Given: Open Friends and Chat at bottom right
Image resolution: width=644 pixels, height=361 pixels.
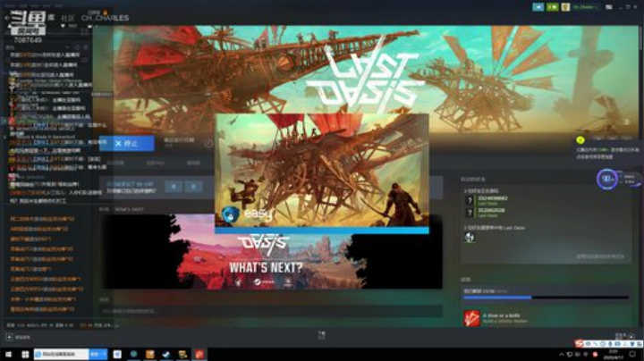Looking at the screenshot, I should pyautogui.click(x=624, y=336).
